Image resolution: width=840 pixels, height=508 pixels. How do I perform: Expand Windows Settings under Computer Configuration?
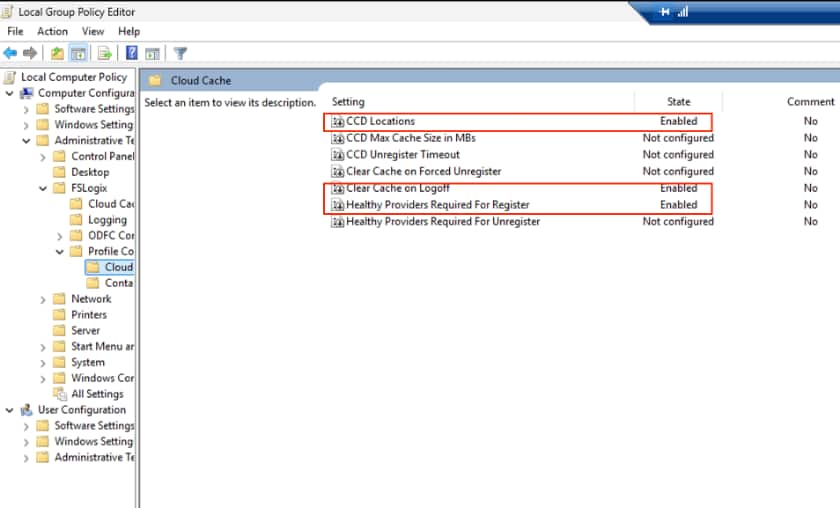pos(26,125)
